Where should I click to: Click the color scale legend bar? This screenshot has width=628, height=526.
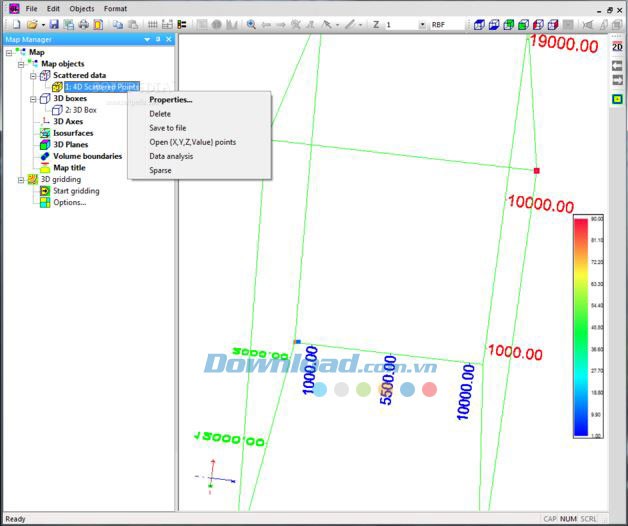click(x=581, y=327)
